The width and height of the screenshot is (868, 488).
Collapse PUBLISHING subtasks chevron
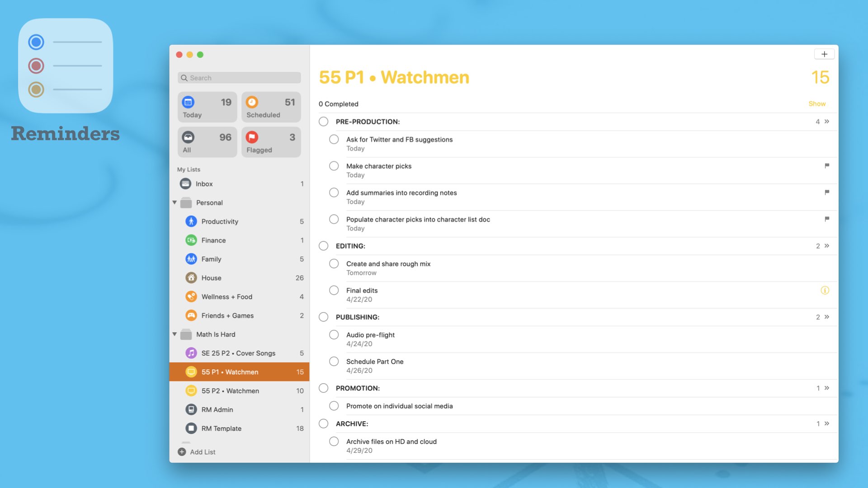(x=827, y=317)
